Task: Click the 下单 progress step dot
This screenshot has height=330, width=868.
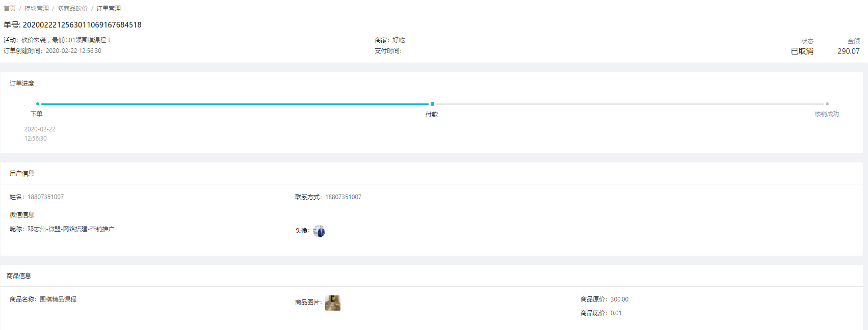Action: [x=38, y=104]
